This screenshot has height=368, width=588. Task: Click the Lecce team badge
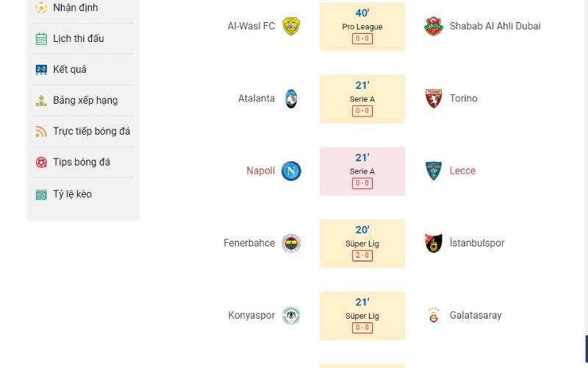coord(434,171)
